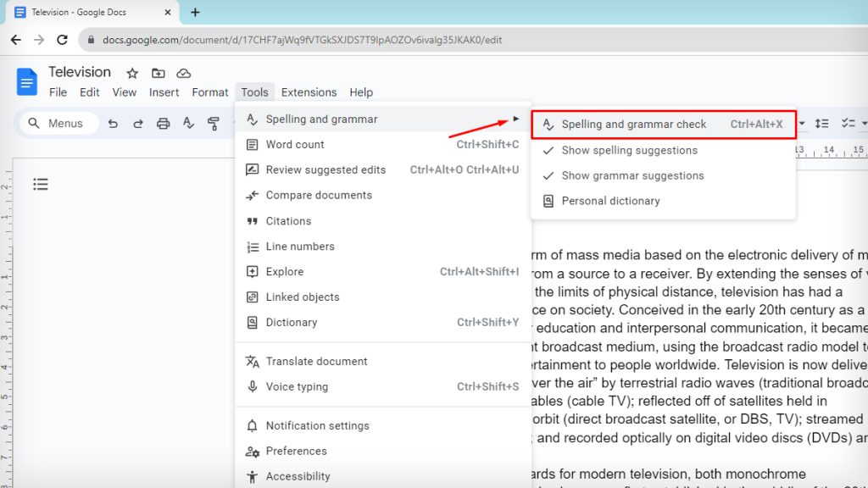The width and height of the screenshot is (868, 488).
Task: Click the Google Docs home icon
Action: pos(26,81)
